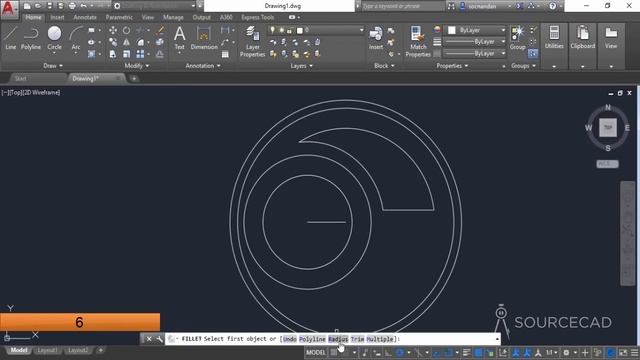The height and width of the screenshot is (360, 640).
Task: Open the AutoCAD application menu
Action: (x=9, y=9)
